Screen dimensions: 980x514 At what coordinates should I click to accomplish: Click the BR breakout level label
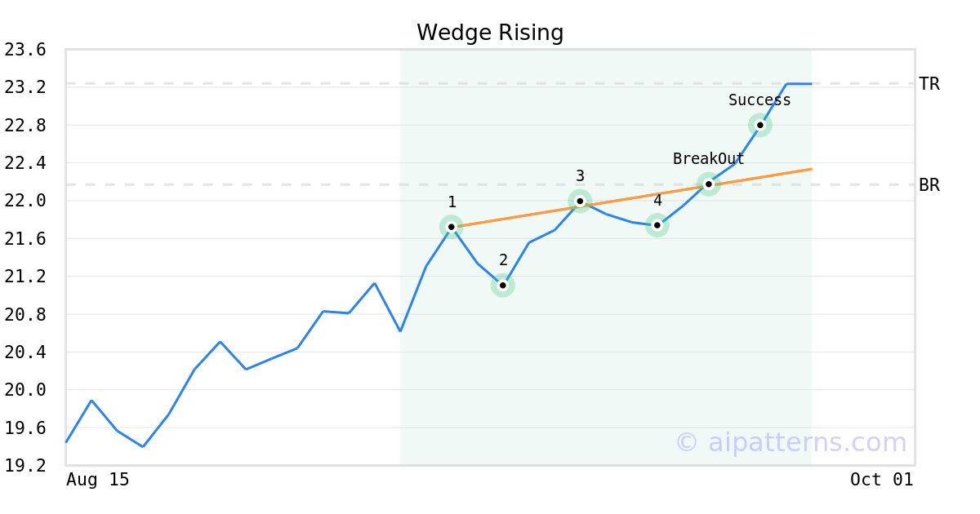929,185
